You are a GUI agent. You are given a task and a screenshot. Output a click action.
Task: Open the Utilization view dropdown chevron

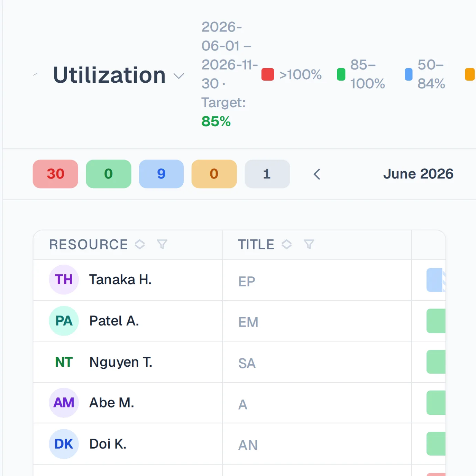[x=178, y=76]
